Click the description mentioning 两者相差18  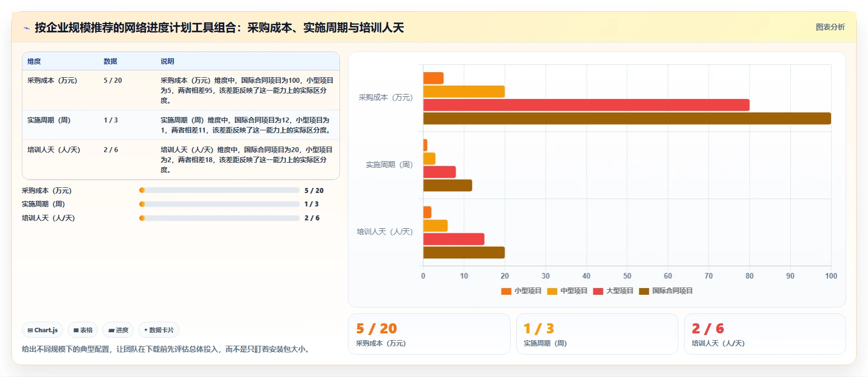click(x=247, y=160)
